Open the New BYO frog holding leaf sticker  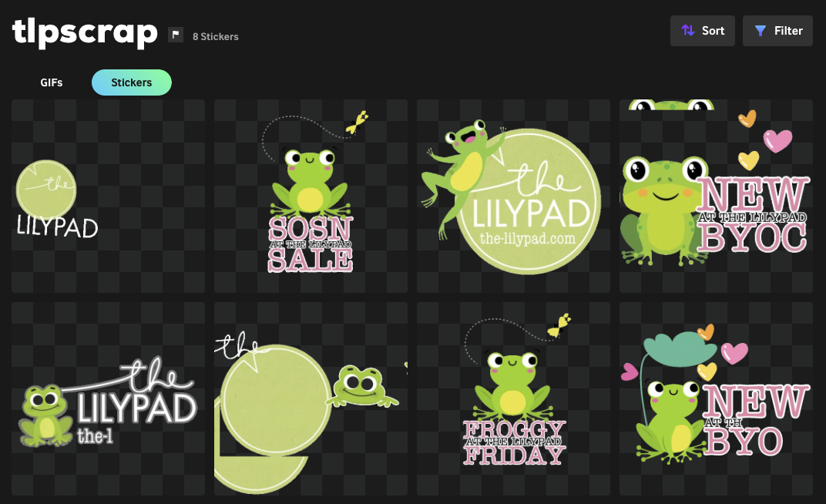tap(716, 398)
